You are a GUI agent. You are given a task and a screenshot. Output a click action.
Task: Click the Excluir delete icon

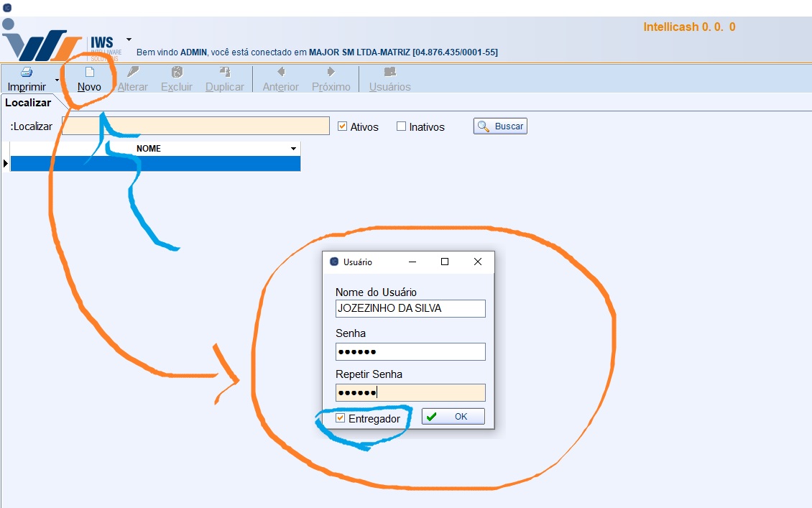coord(177,73)
